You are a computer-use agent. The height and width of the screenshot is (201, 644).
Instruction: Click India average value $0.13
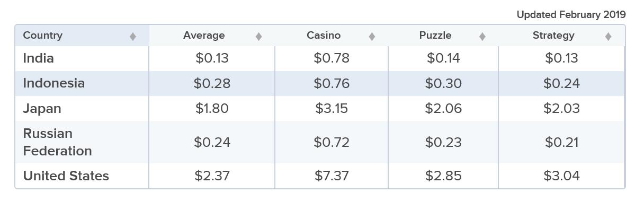[212, 58]
